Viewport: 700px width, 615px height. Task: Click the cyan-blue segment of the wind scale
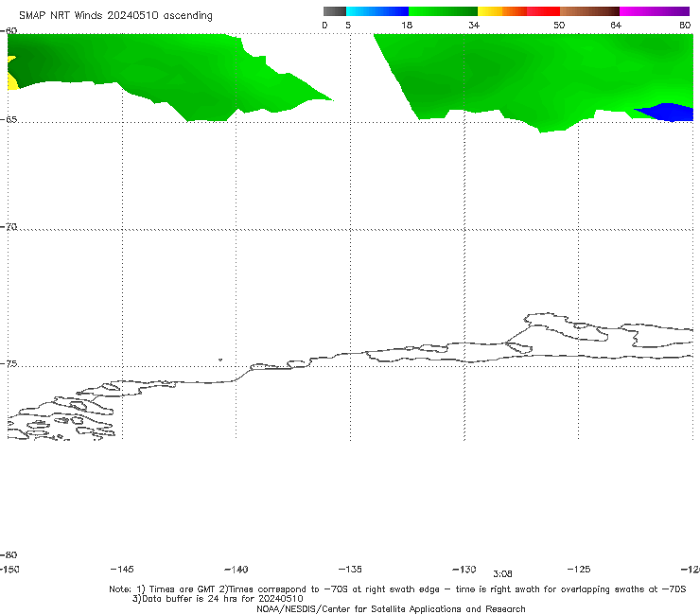[x=377, y=11]
